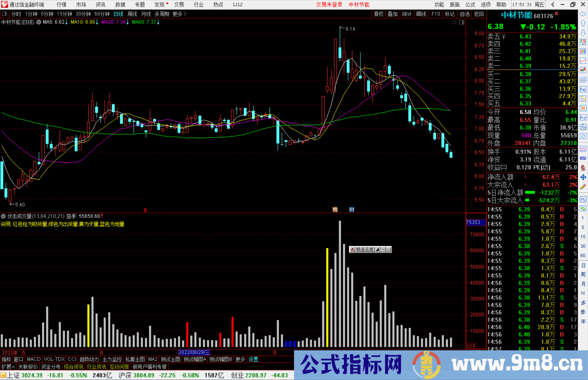The width and height of the screenshot is (588, 380).
Task: Open the F10 company info sidebar icon
Action: 583,90
